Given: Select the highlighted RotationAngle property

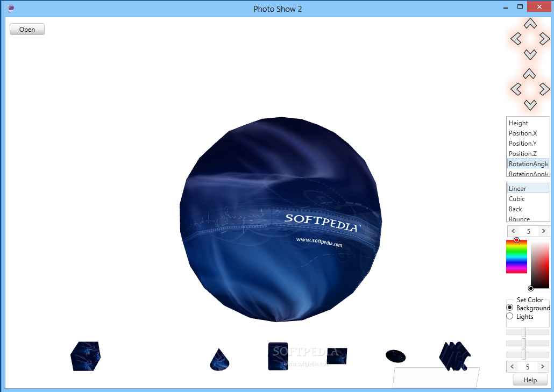Looking at the screenshot, I should [528, 163].
